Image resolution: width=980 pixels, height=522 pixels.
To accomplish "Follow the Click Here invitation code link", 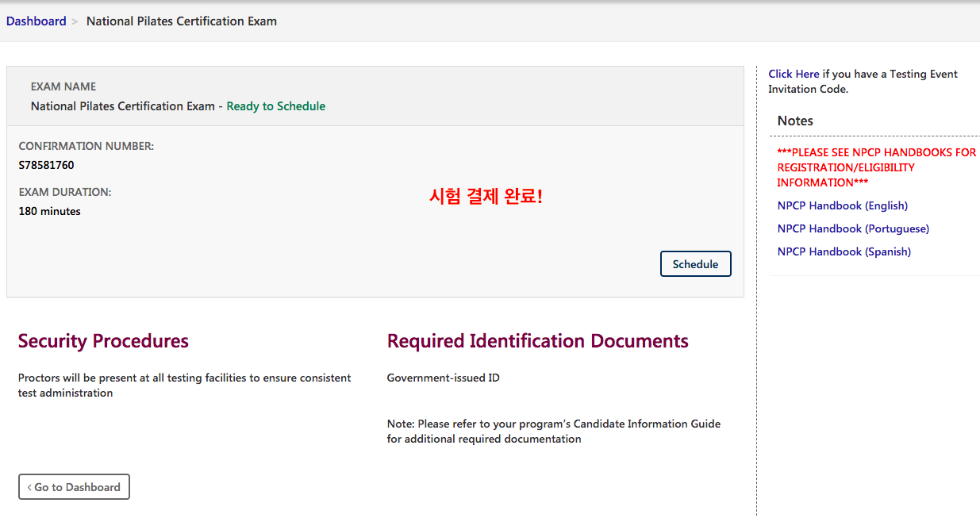I will (x=794, y=74).
